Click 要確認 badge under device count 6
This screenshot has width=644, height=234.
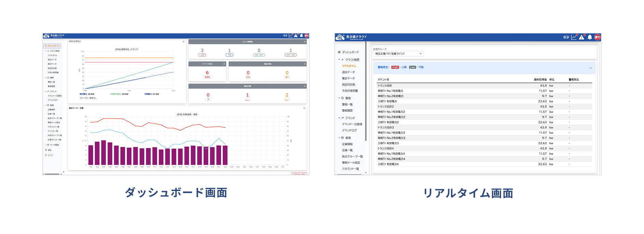click(x=207, y=77)
